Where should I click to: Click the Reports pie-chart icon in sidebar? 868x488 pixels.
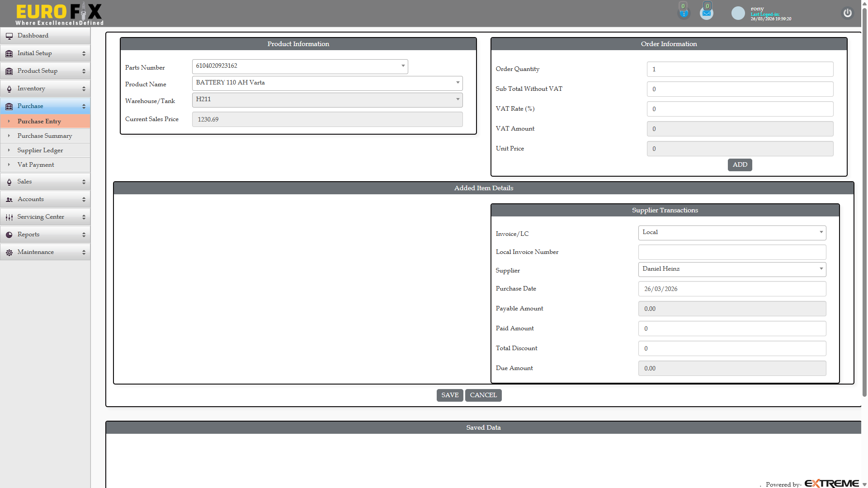point(9,234)
